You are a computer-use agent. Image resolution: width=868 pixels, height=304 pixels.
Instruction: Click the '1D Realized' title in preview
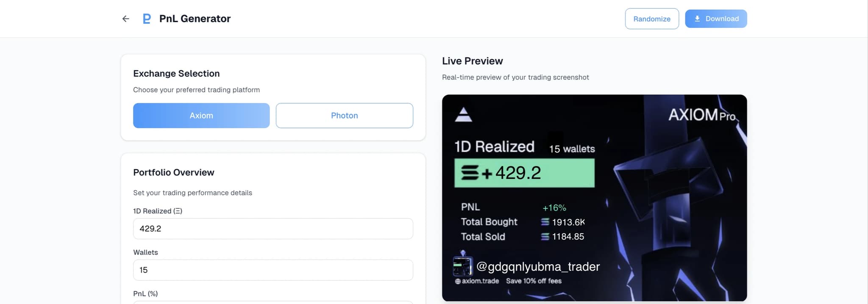(x=494, y=146)
